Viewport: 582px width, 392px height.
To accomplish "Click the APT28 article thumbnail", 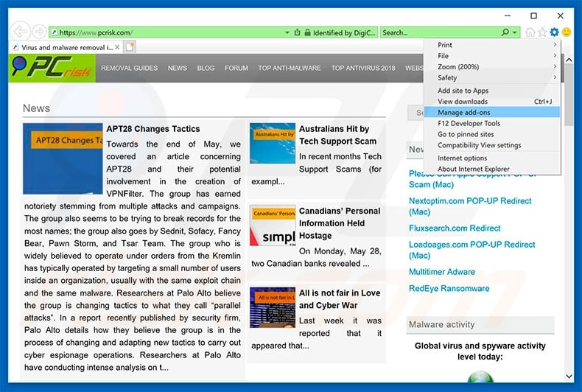I will click(63, 158).
